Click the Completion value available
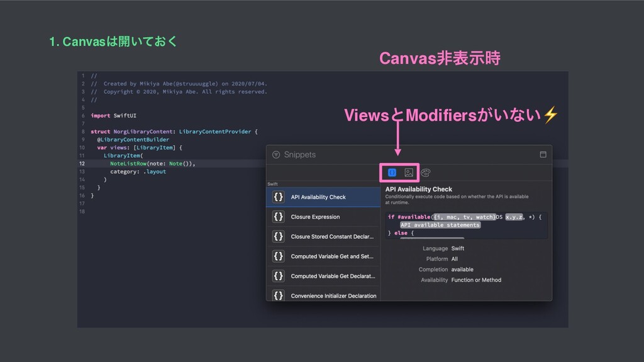 pos(462,270)
